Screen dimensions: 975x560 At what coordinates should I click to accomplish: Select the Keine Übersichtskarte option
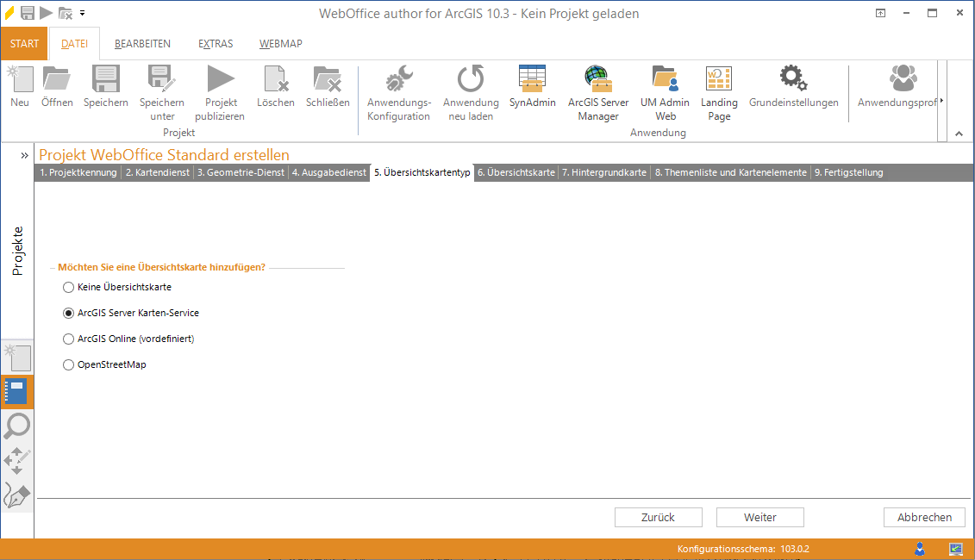coord(69,287)
